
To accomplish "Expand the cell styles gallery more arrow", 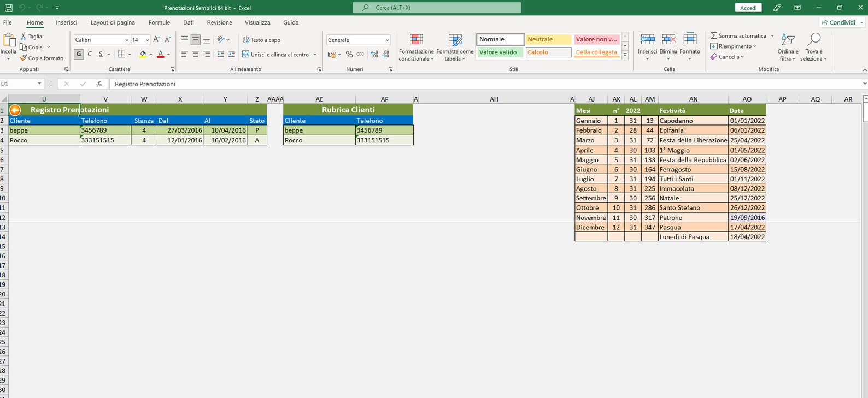I will pyautogui.click(x=625, y=55).
